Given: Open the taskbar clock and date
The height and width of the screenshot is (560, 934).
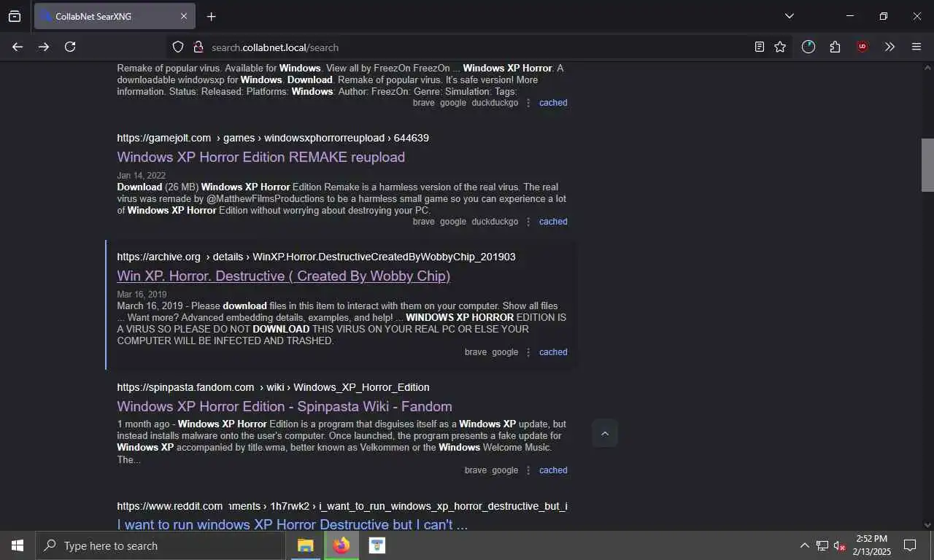Looking at the screenshot, I should click(872, 545).
